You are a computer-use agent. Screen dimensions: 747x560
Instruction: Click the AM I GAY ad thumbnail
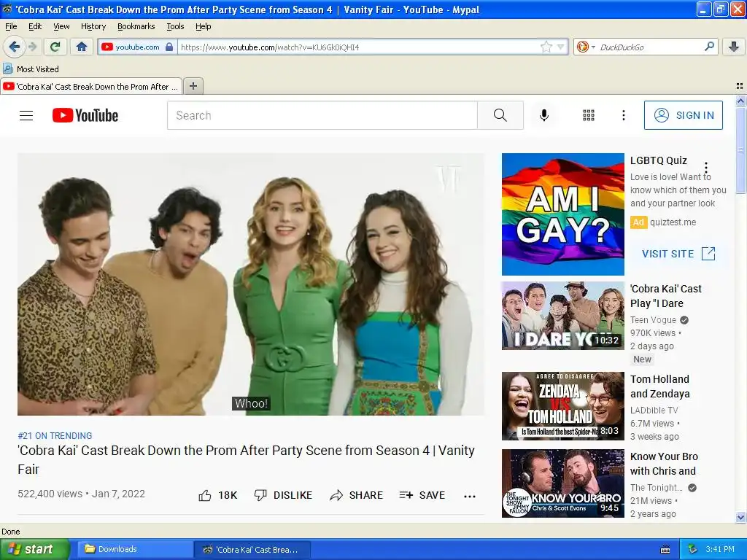pyautogui.click(x=562, y=214)
